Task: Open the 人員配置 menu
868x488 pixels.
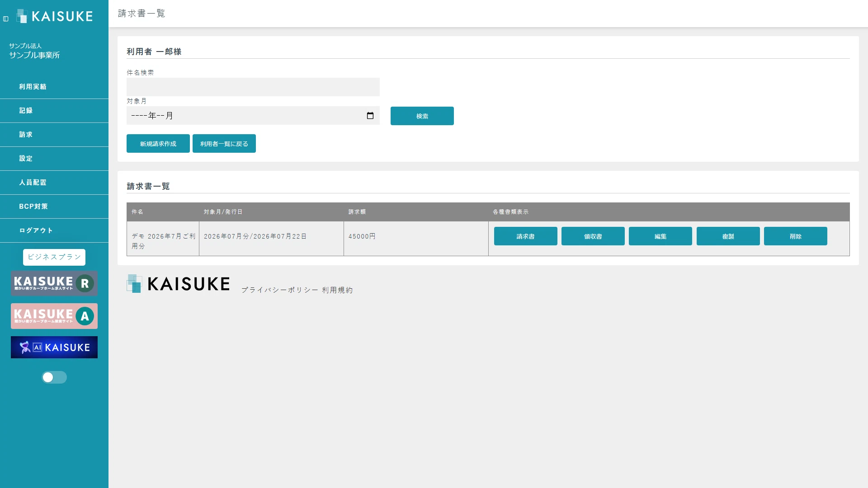Action: [54, 183]
